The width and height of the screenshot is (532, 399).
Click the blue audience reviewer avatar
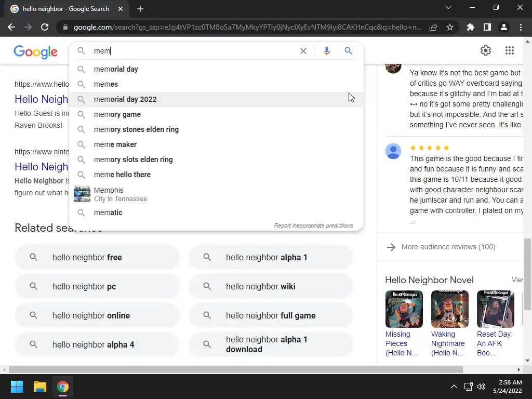pyautogui.click(x=393, y=151)
